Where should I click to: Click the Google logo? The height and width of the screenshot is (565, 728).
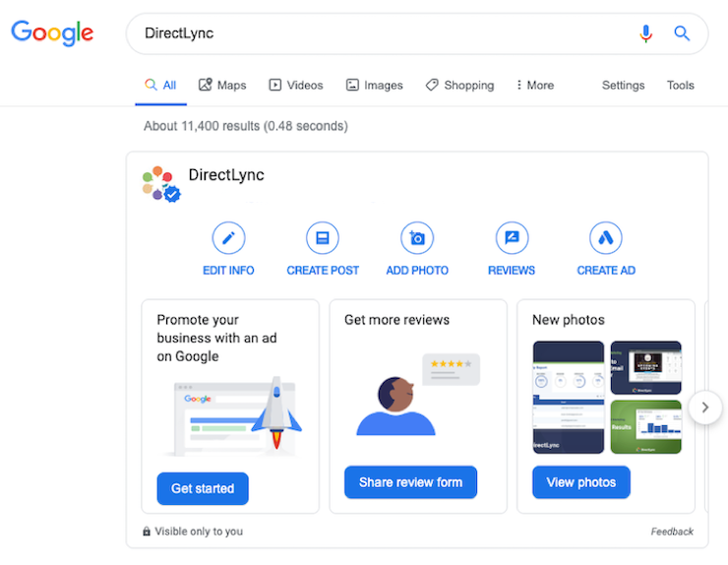click(52, 32)
